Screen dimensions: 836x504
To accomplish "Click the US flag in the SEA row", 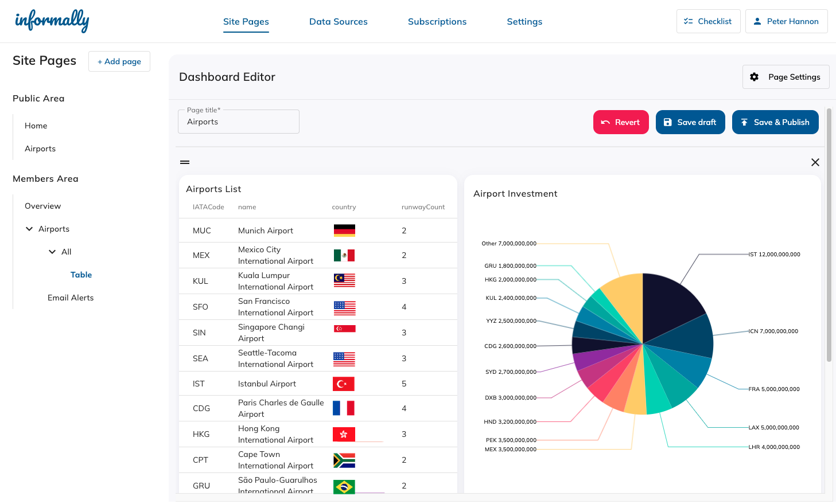I will (x=344, y=360).
